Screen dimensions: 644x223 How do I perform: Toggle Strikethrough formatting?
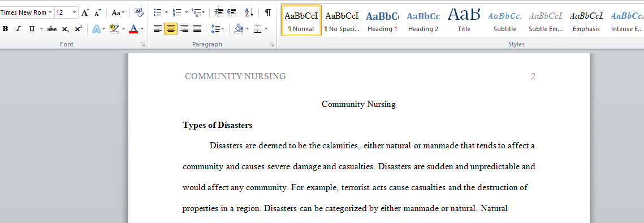[52, 29]
